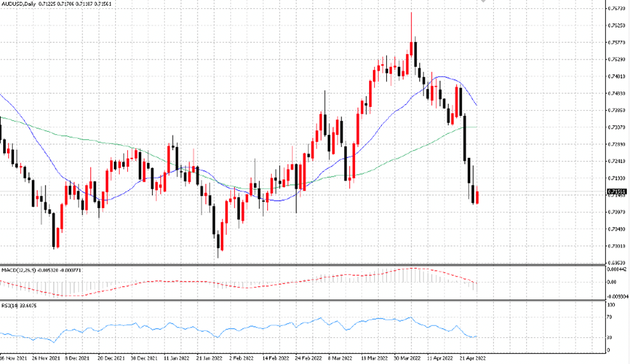This screenshot has width=630, height=364.
Task: Select the latest red candlestick on chart
Action: pos(477,196)
